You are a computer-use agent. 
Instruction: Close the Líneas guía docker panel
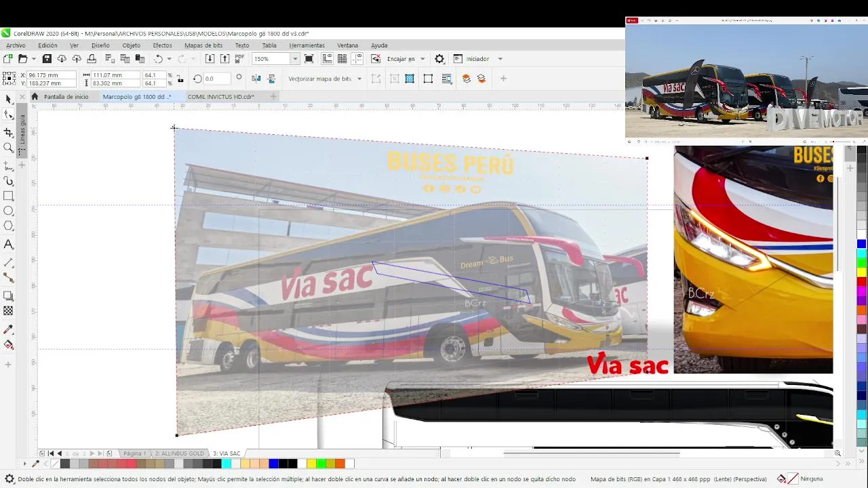tap(22, 97)
